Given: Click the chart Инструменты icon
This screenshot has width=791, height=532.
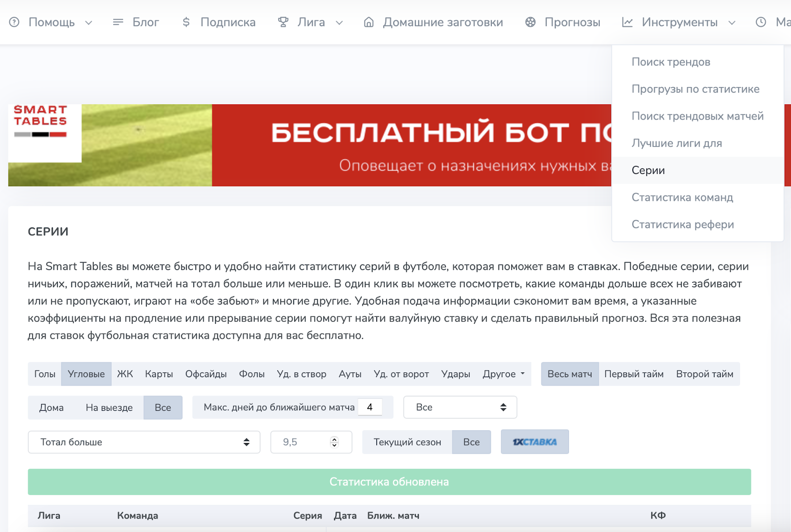Looking at the screenshot, I should [x=627, y=22].
